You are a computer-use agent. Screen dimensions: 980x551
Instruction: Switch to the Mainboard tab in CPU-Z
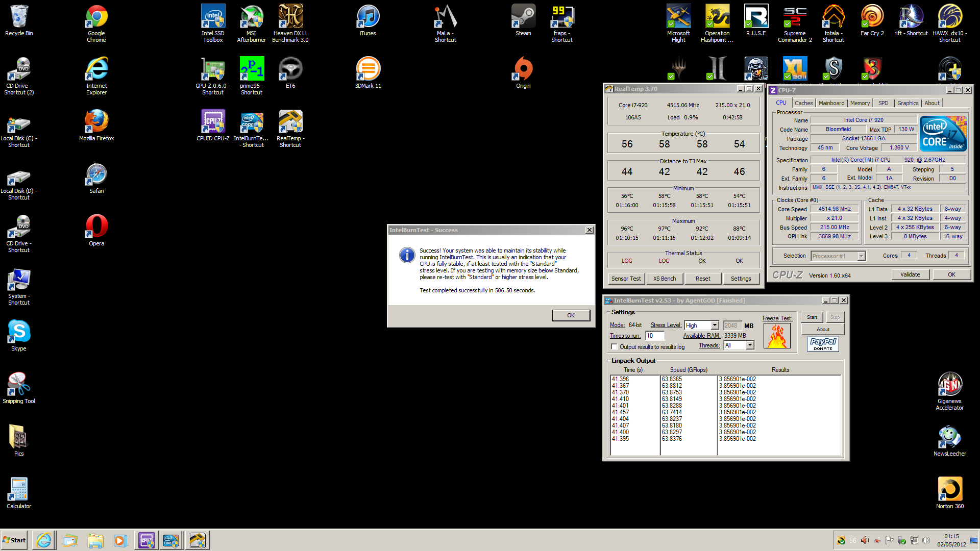[x=831, y=103]
